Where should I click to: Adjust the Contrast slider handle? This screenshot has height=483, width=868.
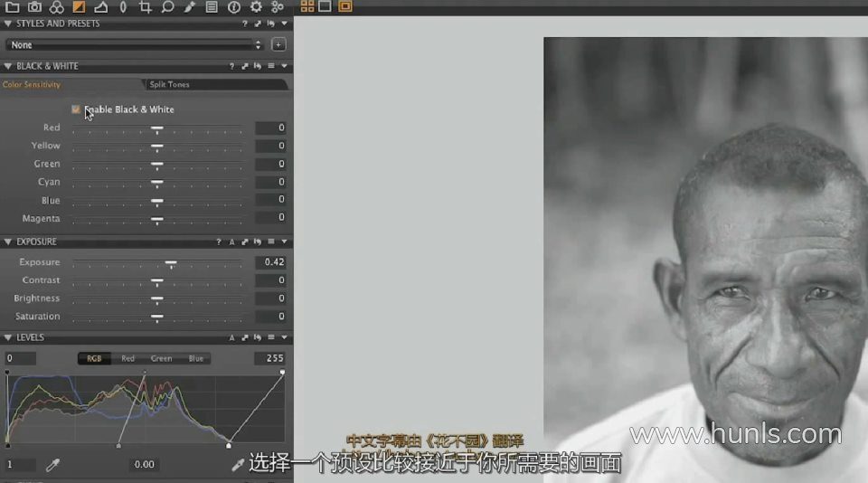157,282
